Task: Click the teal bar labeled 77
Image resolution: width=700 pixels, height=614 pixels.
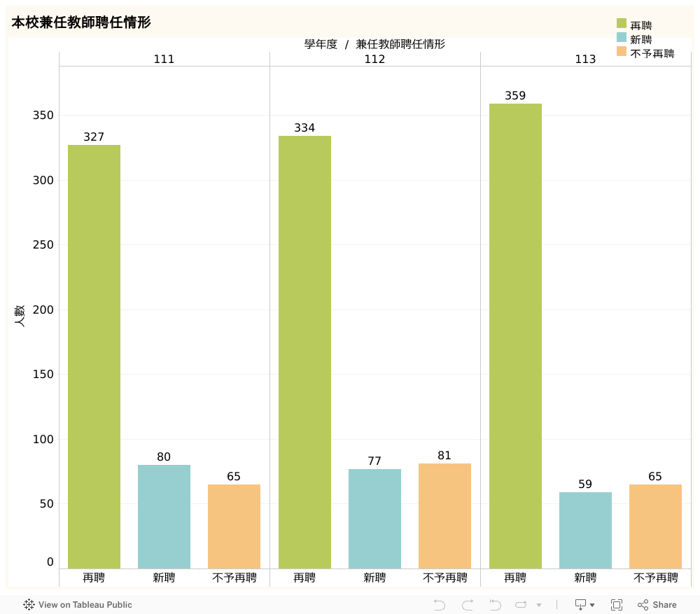Action: tap(375, 519)
